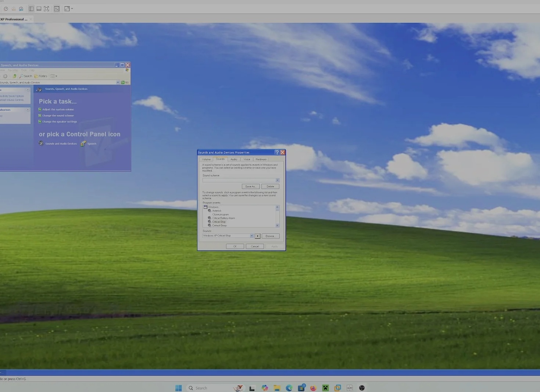Open the VMware snapshot clock icon
Viewport: 540px width, 392px height.
[x=6, y=8]
